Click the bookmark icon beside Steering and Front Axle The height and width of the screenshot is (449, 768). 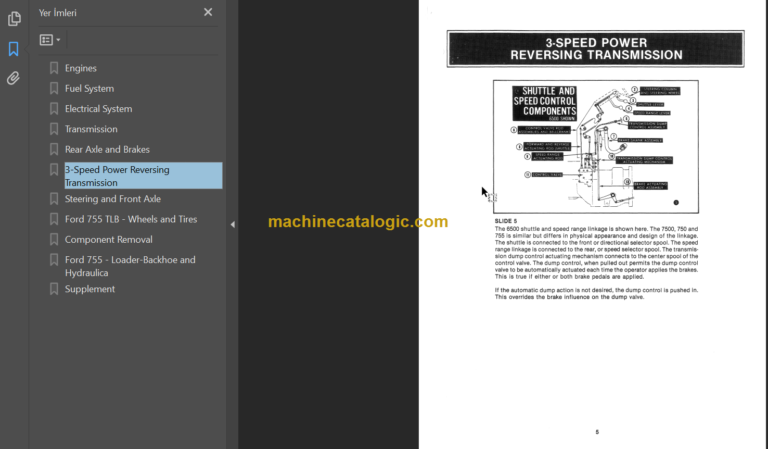coord(54,199)
